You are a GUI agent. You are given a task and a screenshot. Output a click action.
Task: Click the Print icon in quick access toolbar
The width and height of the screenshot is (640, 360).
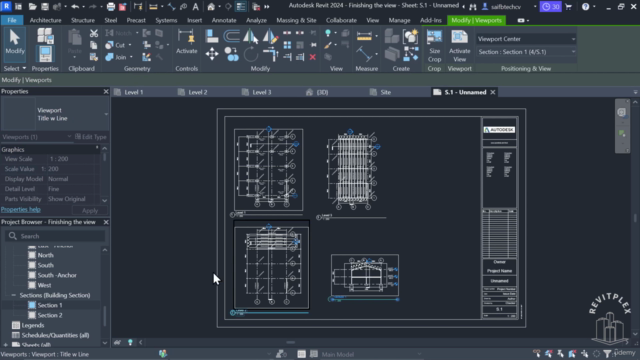point(111,7)
